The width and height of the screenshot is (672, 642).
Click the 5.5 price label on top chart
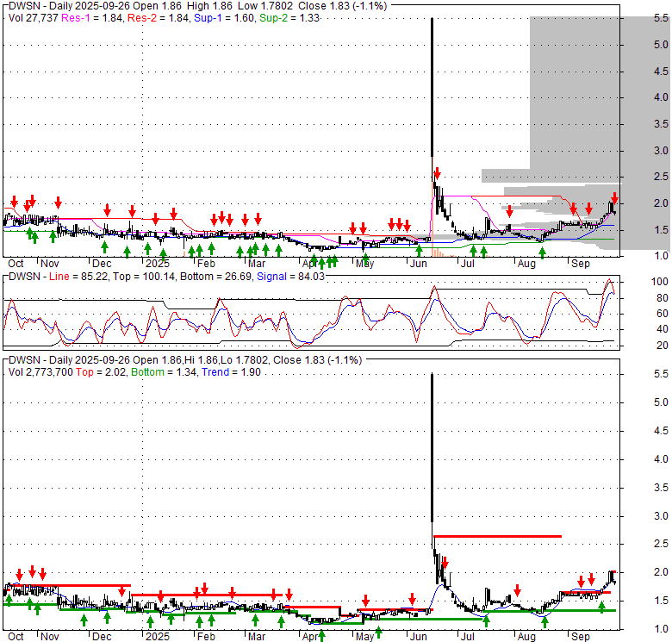tap(661, 18)
